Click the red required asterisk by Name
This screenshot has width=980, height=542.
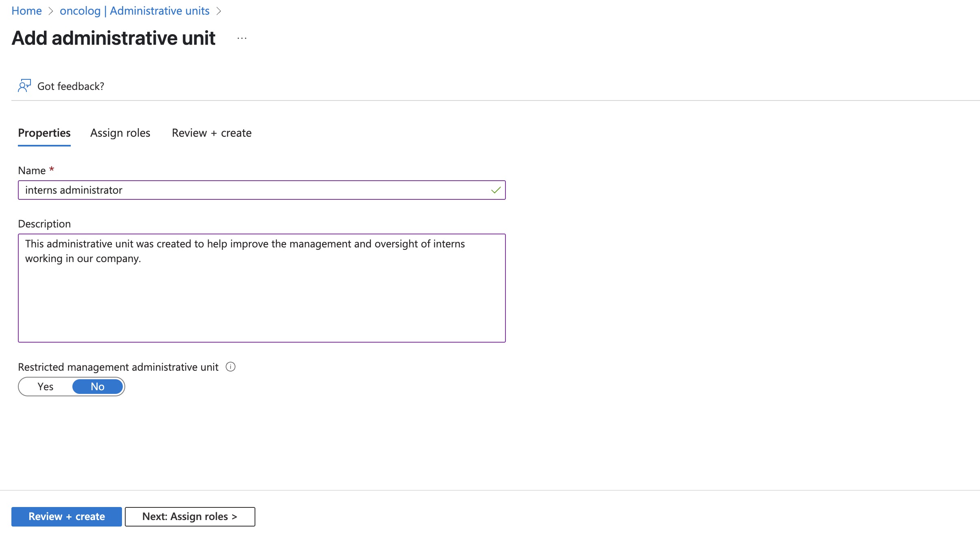pos(52,169)
